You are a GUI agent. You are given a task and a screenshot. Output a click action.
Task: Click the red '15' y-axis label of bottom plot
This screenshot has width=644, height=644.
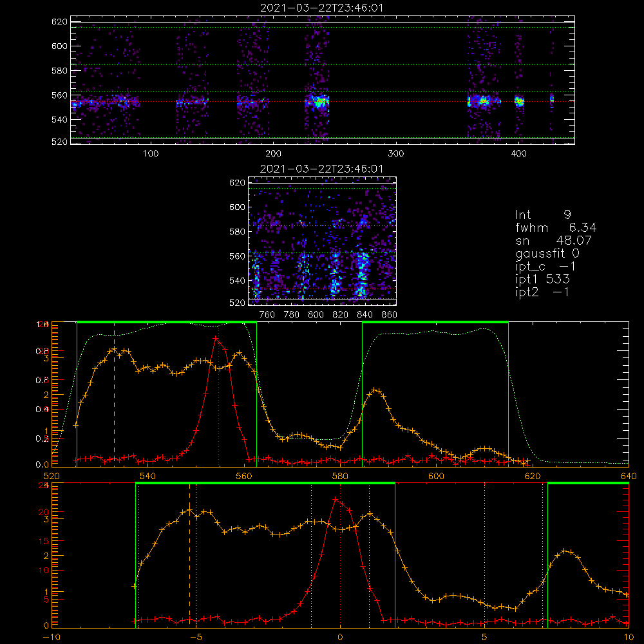43,541
